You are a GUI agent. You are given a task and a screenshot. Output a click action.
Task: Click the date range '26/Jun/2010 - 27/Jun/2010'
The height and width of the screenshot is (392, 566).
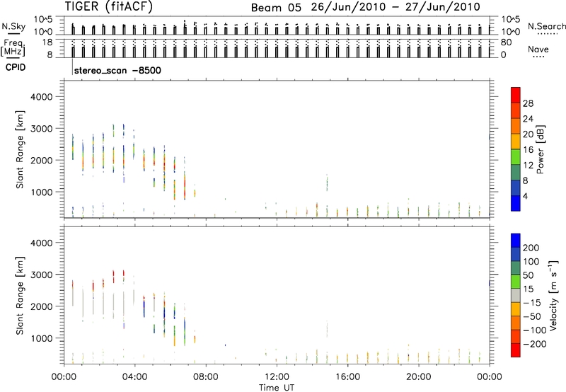pos(395,7)
